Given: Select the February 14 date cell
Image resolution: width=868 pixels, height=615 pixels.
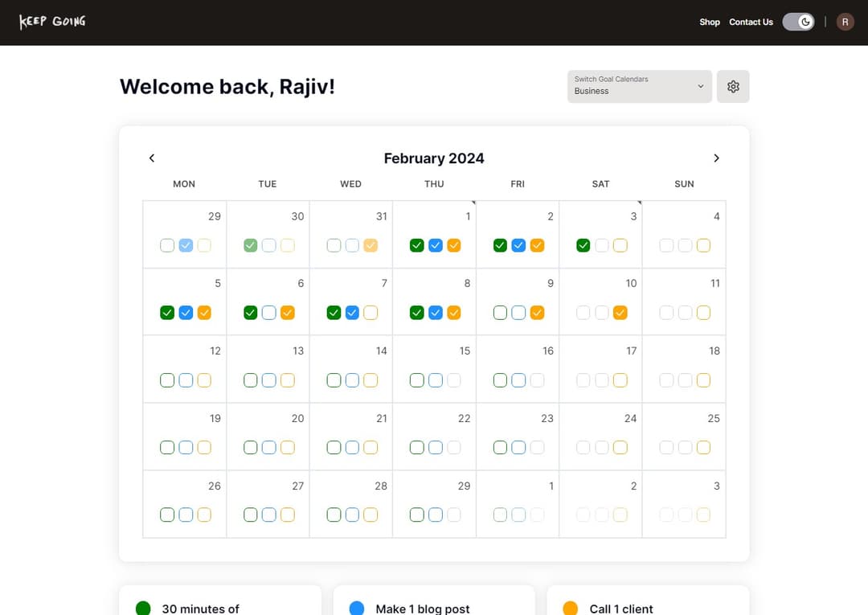Looking at the screenshot, I should click(350, 367).
